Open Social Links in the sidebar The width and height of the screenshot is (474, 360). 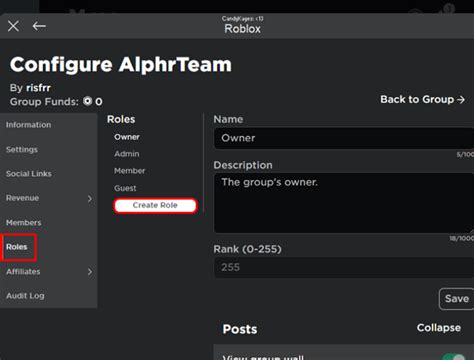click(29, 174)
